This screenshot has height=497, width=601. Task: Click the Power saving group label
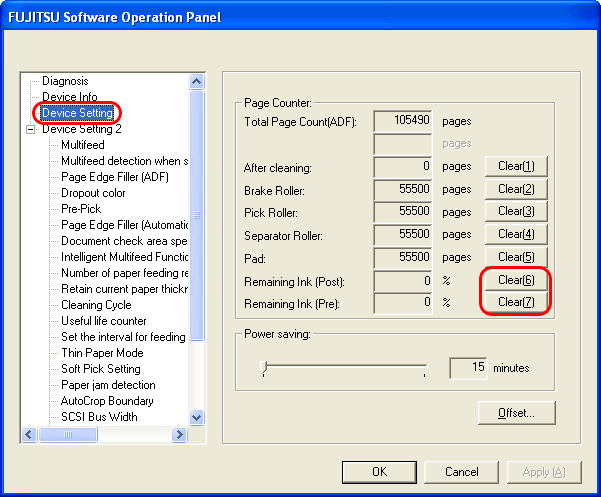(277, 334)
